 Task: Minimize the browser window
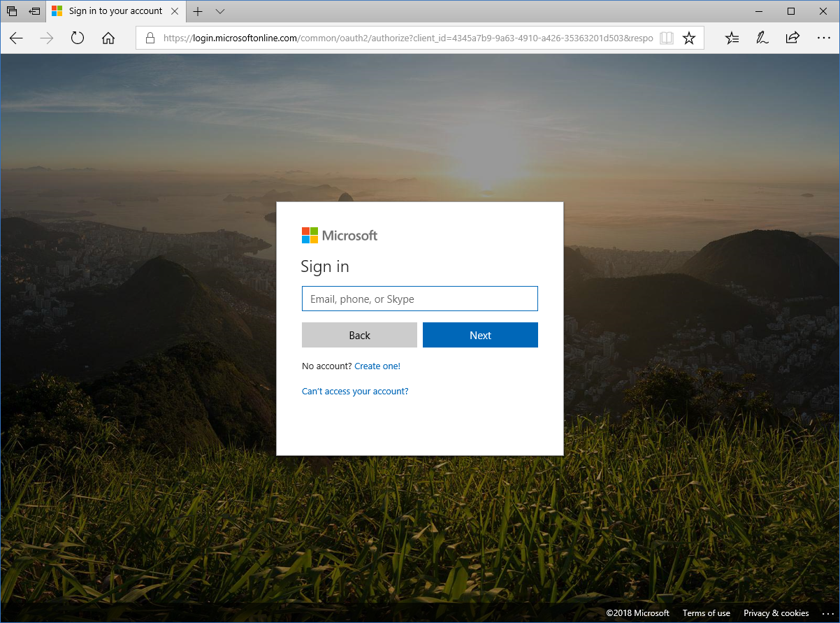tap(759, 11)
